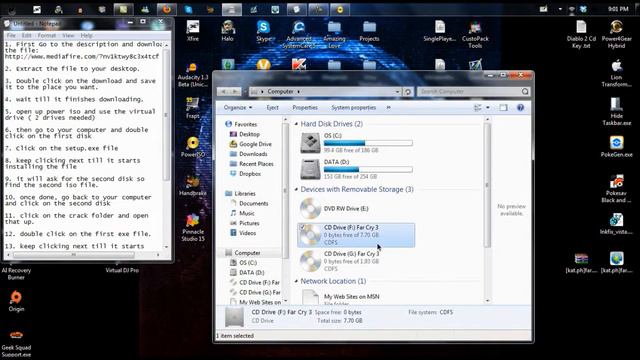Show more toolbar commands via the chevron

(388, 107)
